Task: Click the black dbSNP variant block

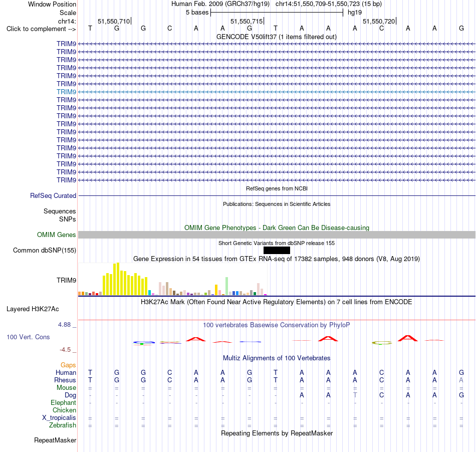Action: 277,250
